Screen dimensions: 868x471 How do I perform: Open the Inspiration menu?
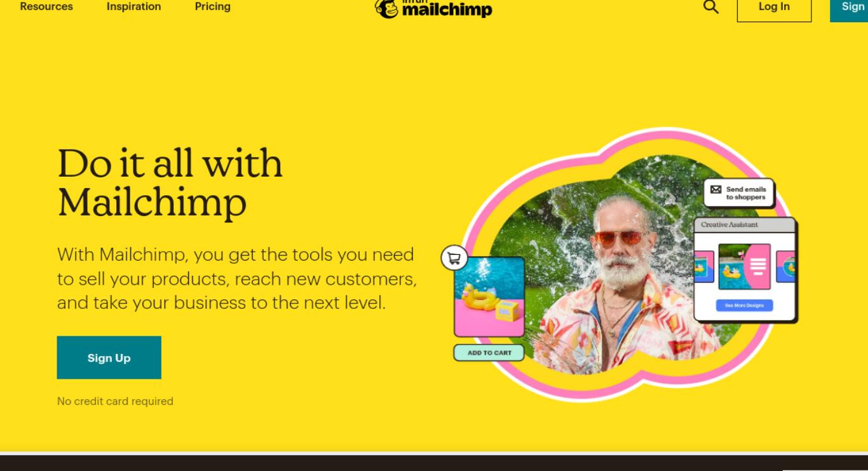click(133, 6)
